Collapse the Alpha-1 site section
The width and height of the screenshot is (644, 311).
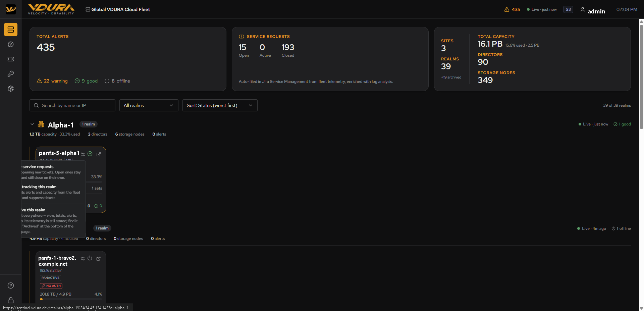click(x=32, y=124)
